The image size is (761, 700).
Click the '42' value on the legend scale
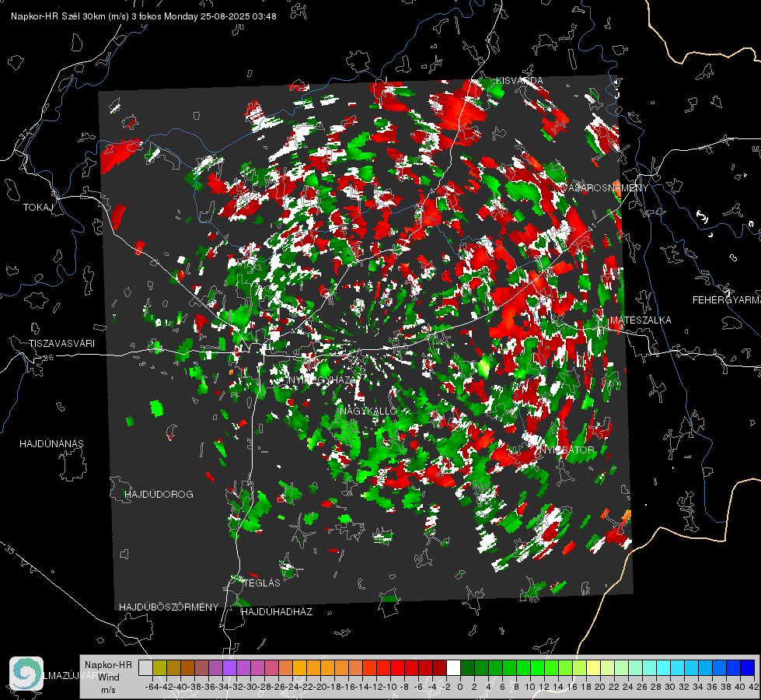[x=754, y=687]
